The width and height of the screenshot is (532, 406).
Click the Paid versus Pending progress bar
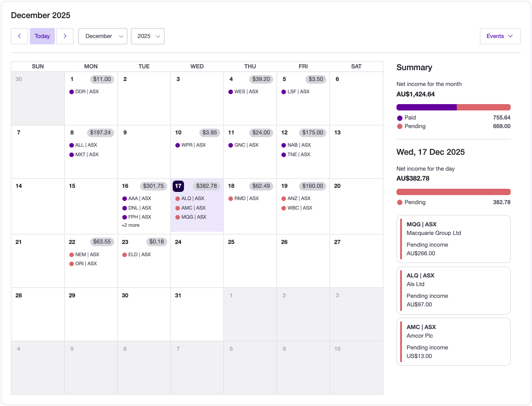point(453,107)
